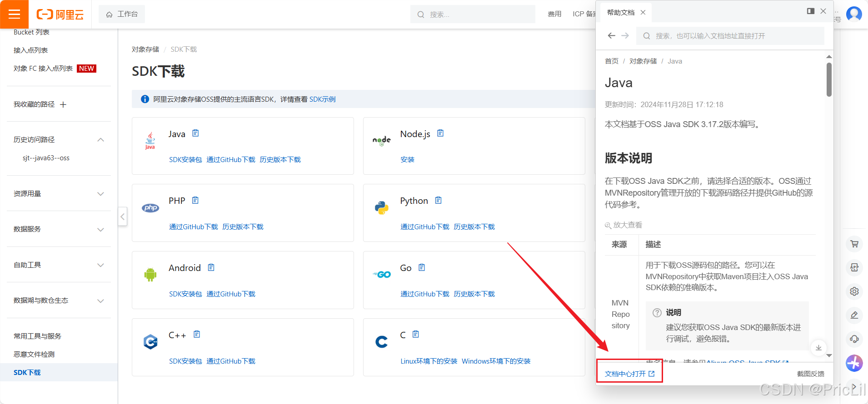Screen dimensions: 868x404
Task: Click 对象存储 in page breadcrumb
Action: click(x=145, y=49)
